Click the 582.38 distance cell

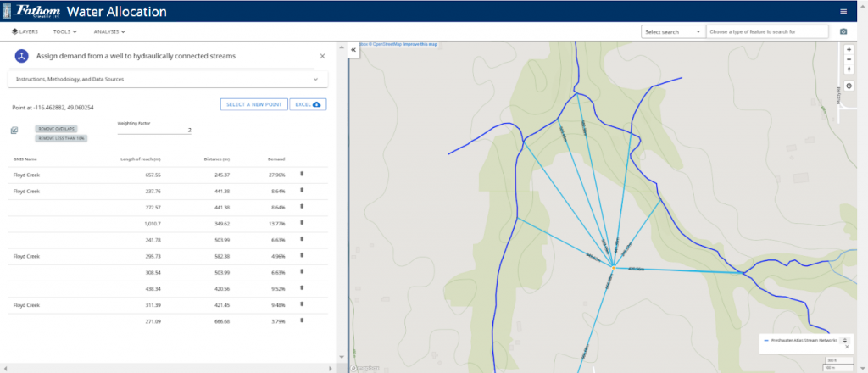(222, 256)
